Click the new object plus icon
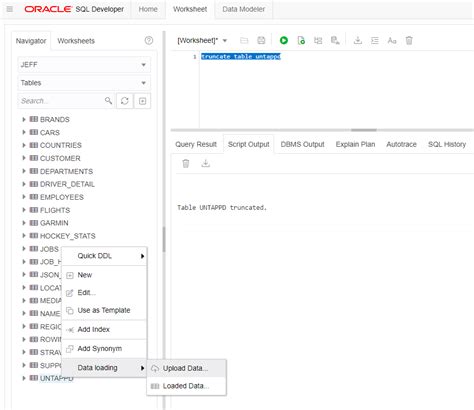 point(142,101)
